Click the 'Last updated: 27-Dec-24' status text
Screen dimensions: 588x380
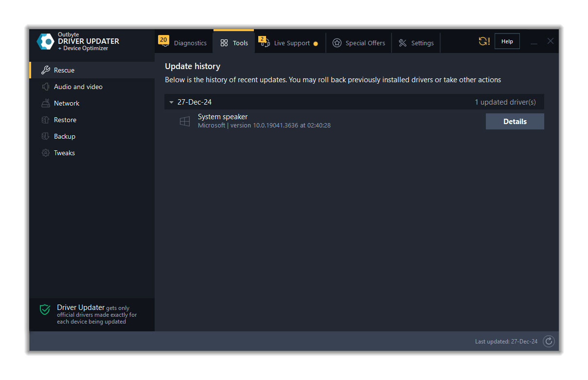(x=506, y=342)
